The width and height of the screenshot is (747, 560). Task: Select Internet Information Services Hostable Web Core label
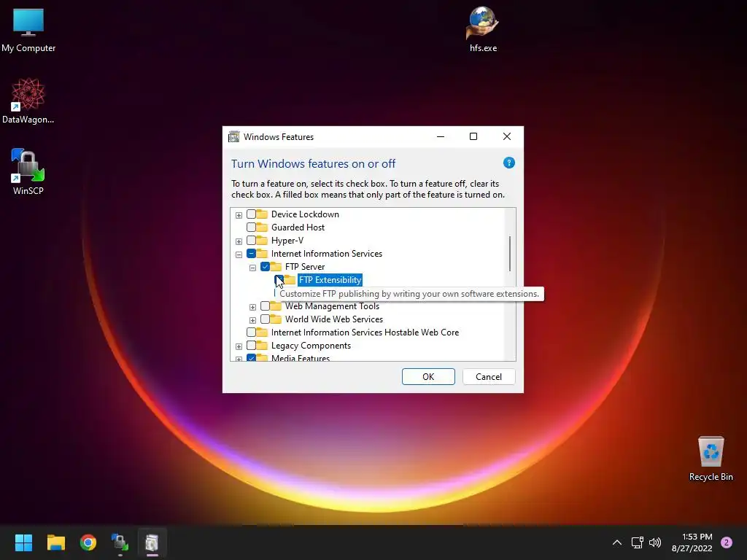pos(365,332)
